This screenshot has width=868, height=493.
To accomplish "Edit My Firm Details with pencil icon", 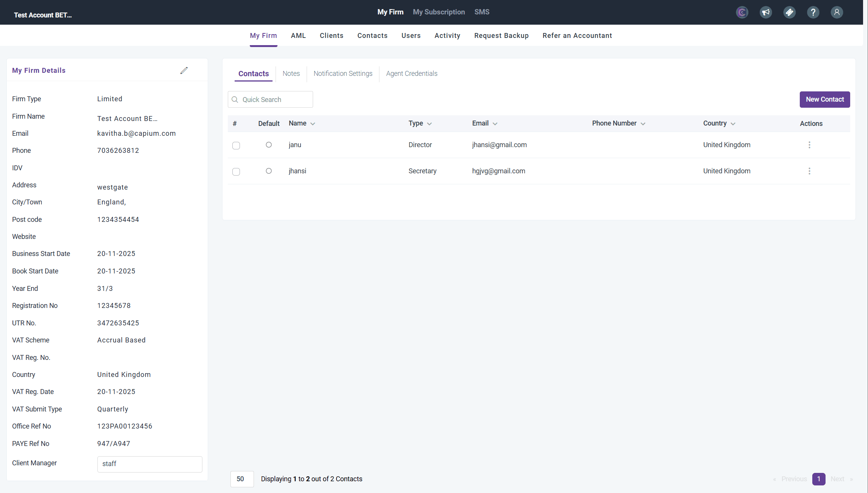I will tap(184, 71).
